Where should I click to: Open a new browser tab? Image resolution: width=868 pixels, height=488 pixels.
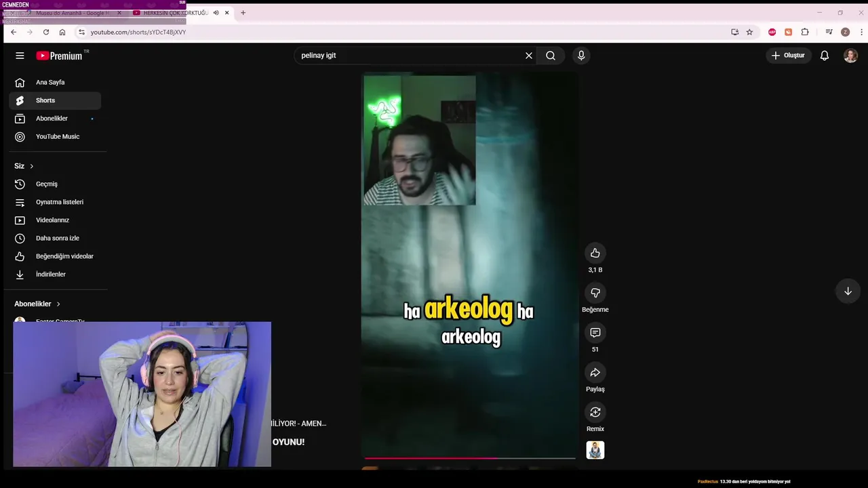tap(243, 13)
